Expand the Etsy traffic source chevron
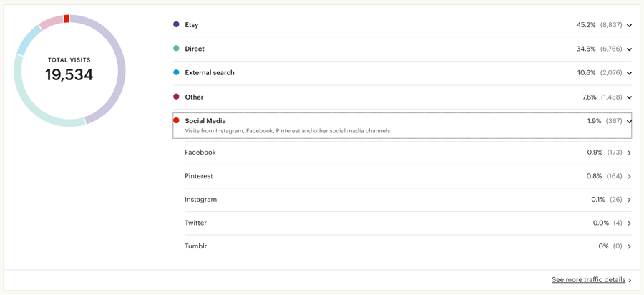This screenshot has height=295, width=644. click(x=629, y=26)
